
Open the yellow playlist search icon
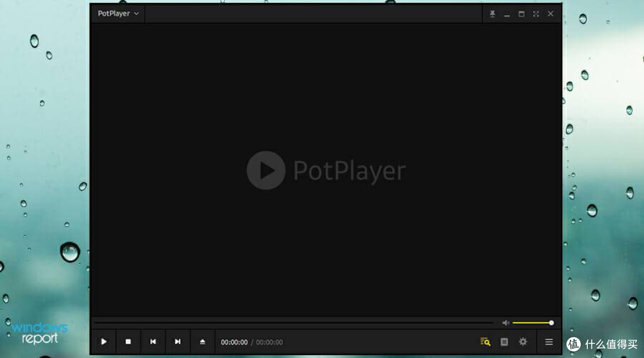click(485, 342)
